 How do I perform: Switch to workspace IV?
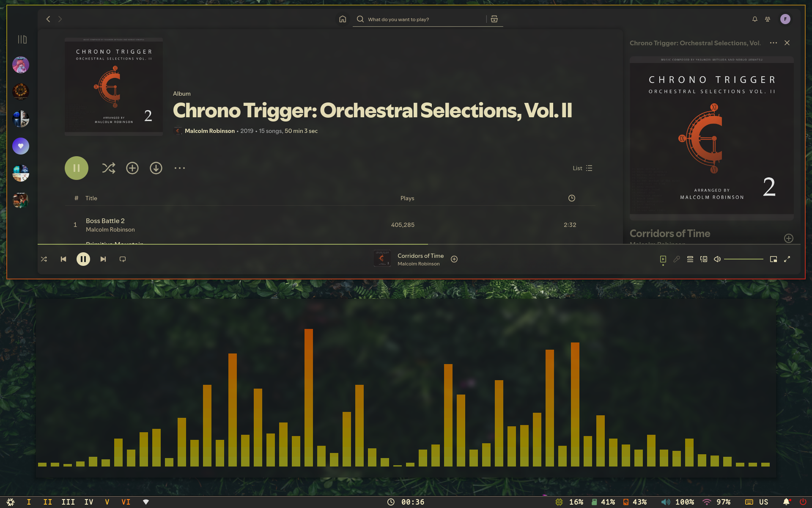click(x=89, y=502)
